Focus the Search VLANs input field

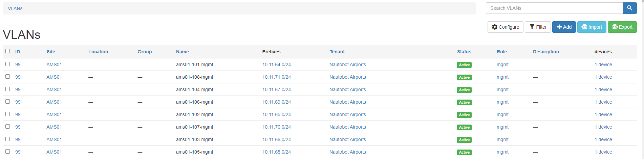point(554,8)
